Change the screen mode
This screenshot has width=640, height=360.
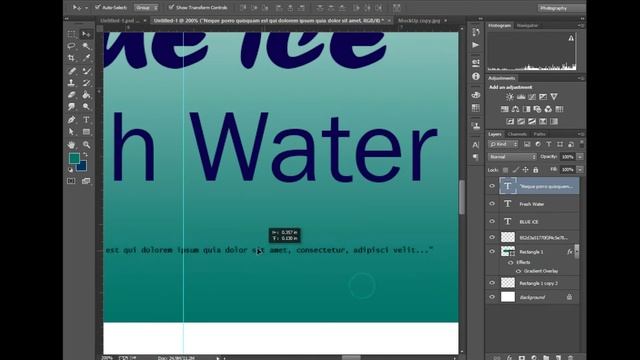point(86,181)
